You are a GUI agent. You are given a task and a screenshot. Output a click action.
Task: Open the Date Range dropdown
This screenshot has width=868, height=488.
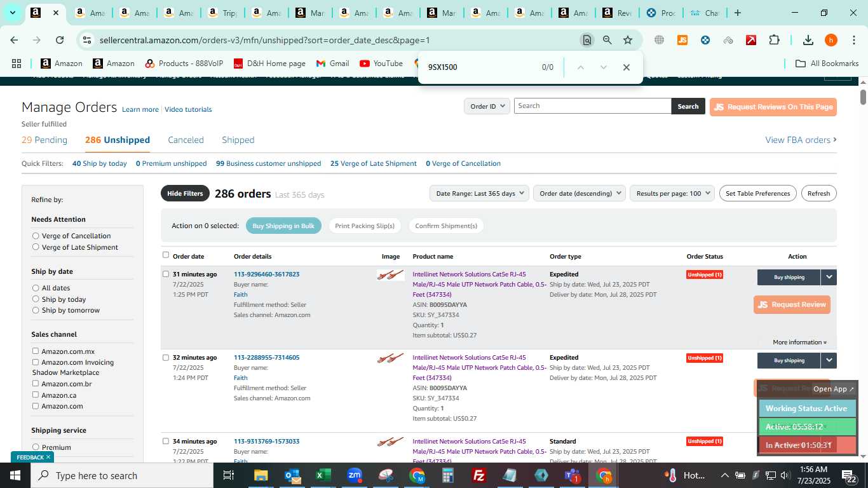click(x=479, y=193)
